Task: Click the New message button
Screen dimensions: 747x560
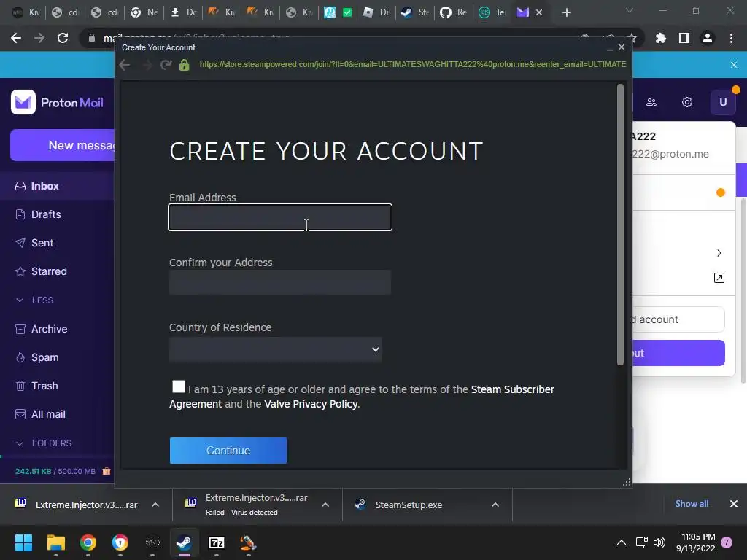Action: [x=63, y=145]
